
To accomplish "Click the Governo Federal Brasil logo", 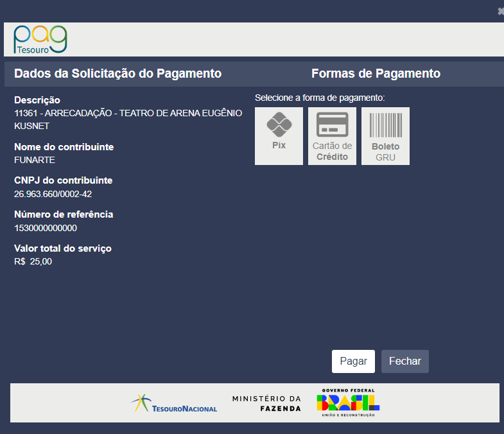I will 348,403.
